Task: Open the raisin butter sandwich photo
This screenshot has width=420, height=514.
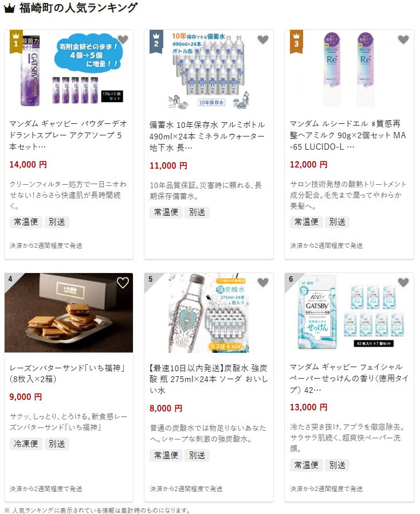Action: [69, 313]
